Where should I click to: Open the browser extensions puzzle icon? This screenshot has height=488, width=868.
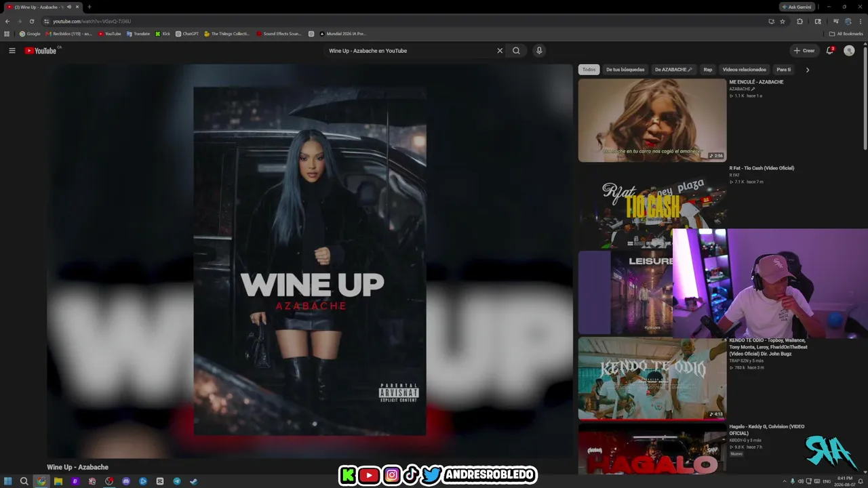coord(800,21)
